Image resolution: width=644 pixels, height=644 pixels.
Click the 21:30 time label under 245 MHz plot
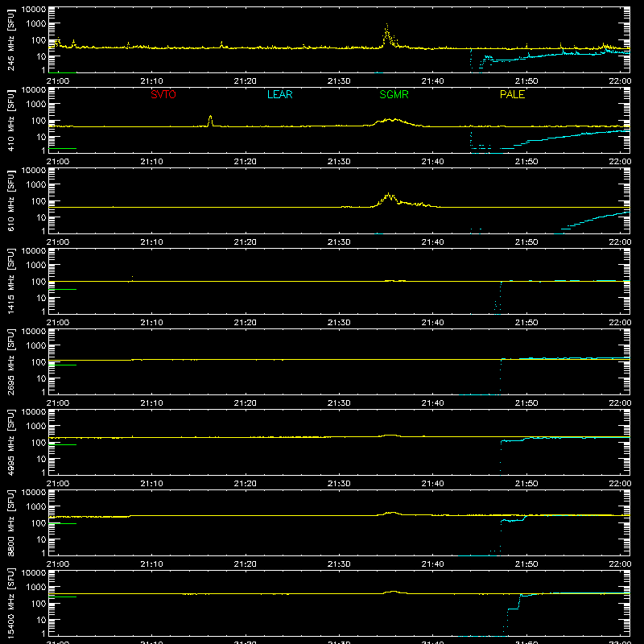pos(339,81)
